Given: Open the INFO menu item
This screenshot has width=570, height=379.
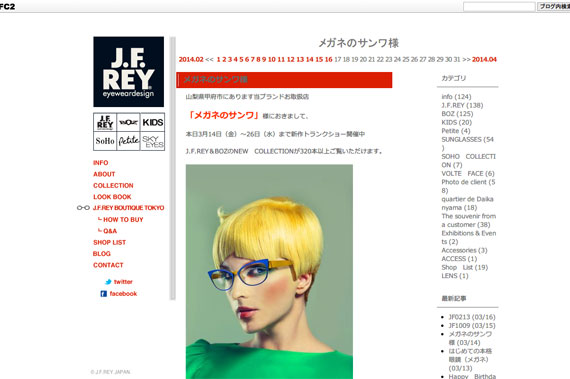Looking at the screenshot, I should pyautogui.click(x=100, y=163).
